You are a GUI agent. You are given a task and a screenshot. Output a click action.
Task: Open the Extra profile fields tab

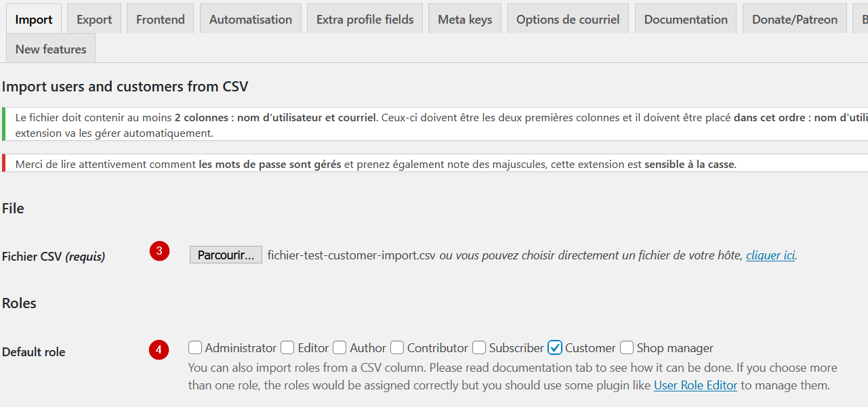click(x=365, y=19)
